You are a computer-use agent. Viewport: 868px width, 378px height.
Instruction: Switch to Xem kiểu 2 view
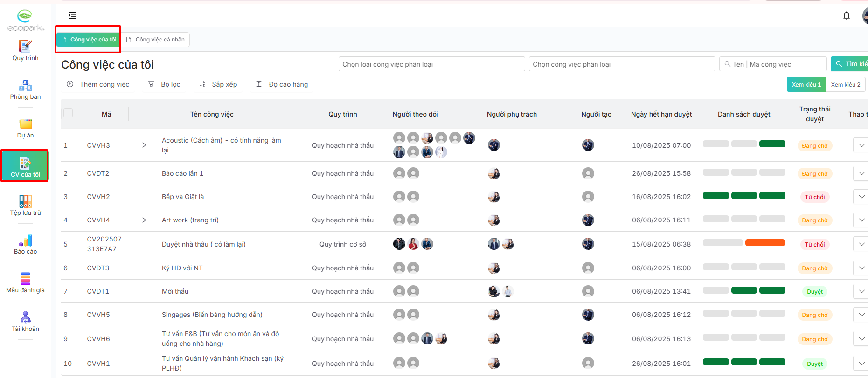845,85
